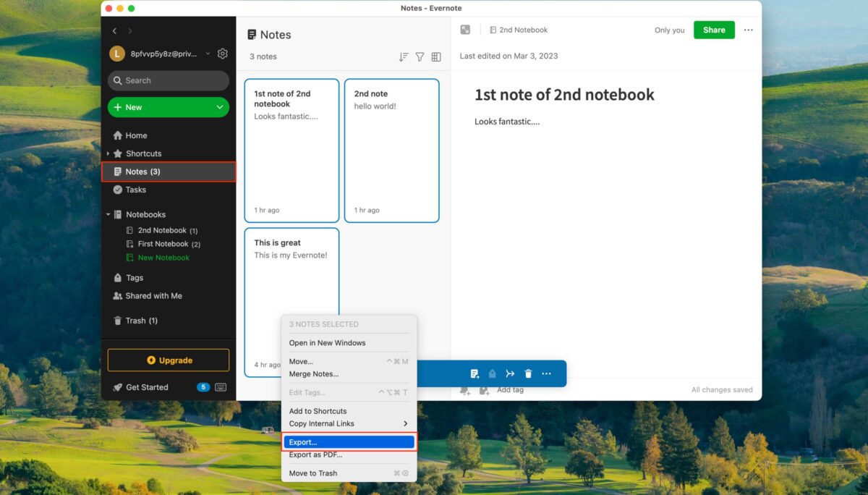The image size is (868, 495).
Task: Select the '2nd note' card
Action: click(x=391, y=151)
